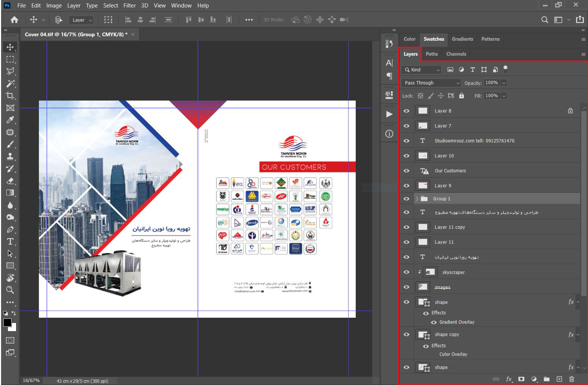
Task: Open the Auto-Select Layer dropdown
Action: pos(81,20)
